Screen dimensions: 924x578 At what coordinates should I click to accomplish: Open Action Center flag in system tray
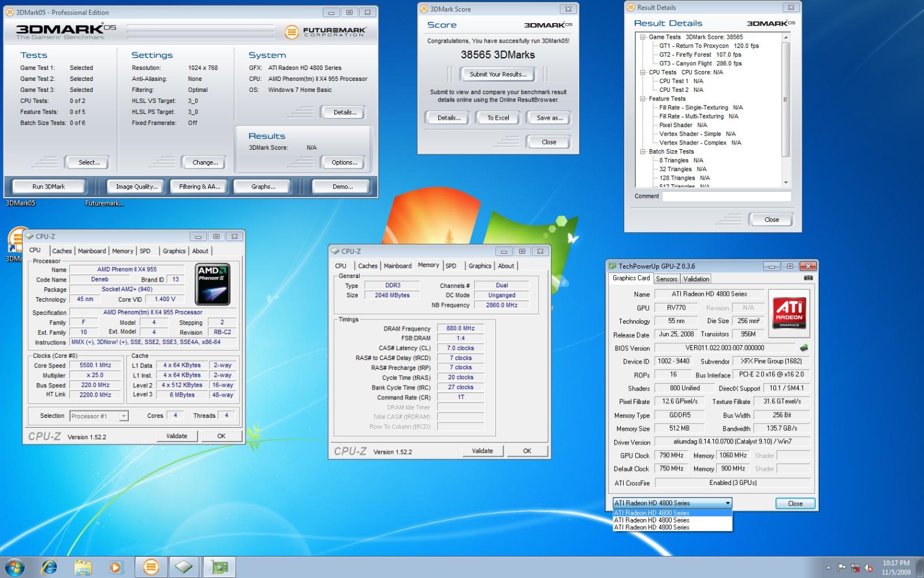[842, 568]
